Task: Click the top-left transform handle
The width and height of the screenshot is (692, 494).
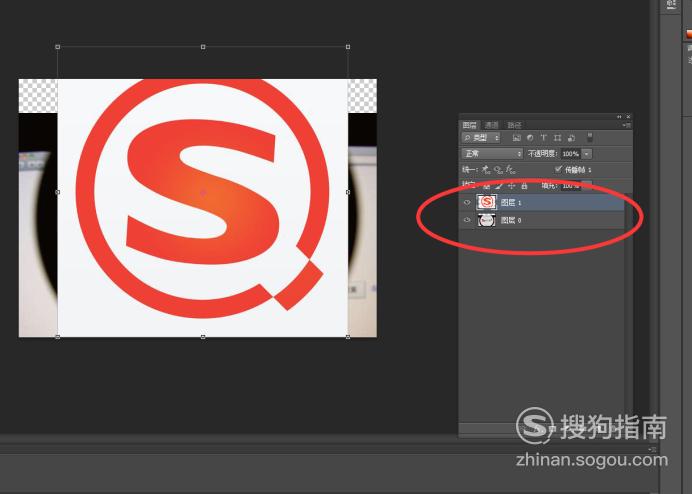Action: tap(58, 46)
